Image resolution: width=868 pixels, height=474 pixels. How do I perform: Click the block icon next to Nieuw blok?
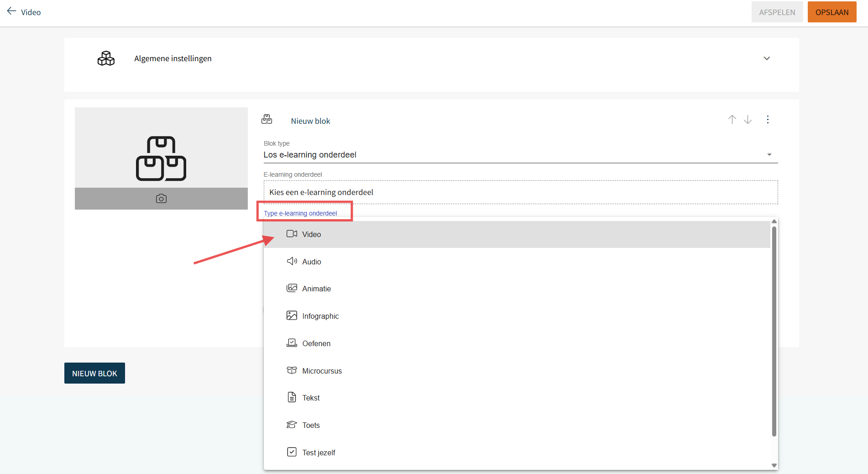point(267,120)
